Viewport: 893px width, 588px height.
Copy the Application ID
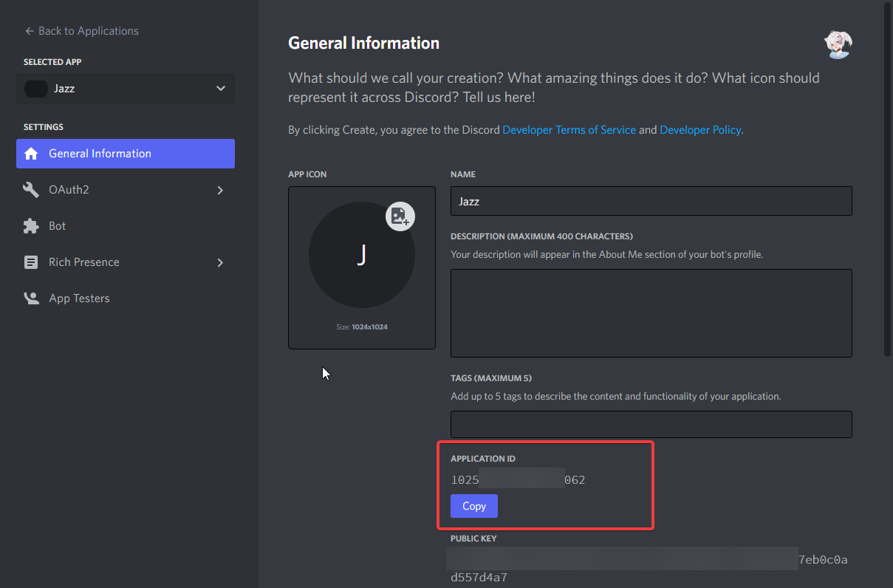pyautogui.click(x=474, y=506)
